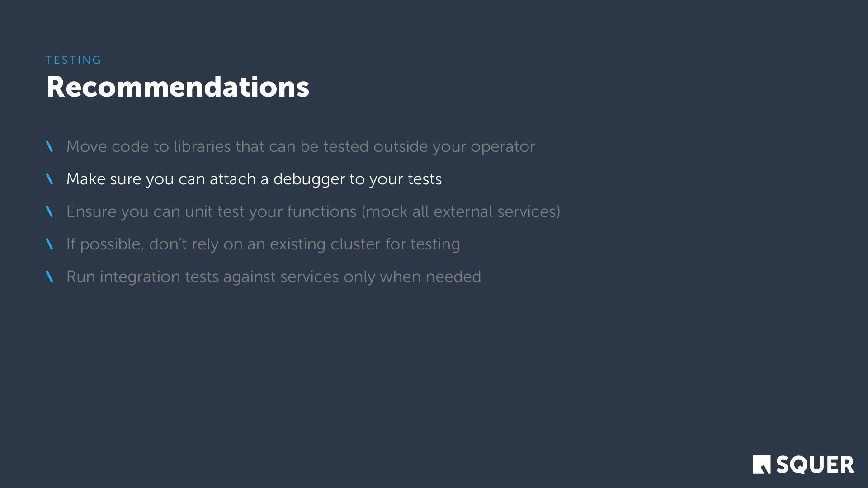Click the slash bullet beside "If possible"
The width and height of the screenshot is (868, 488).
(x=50, y=244)
